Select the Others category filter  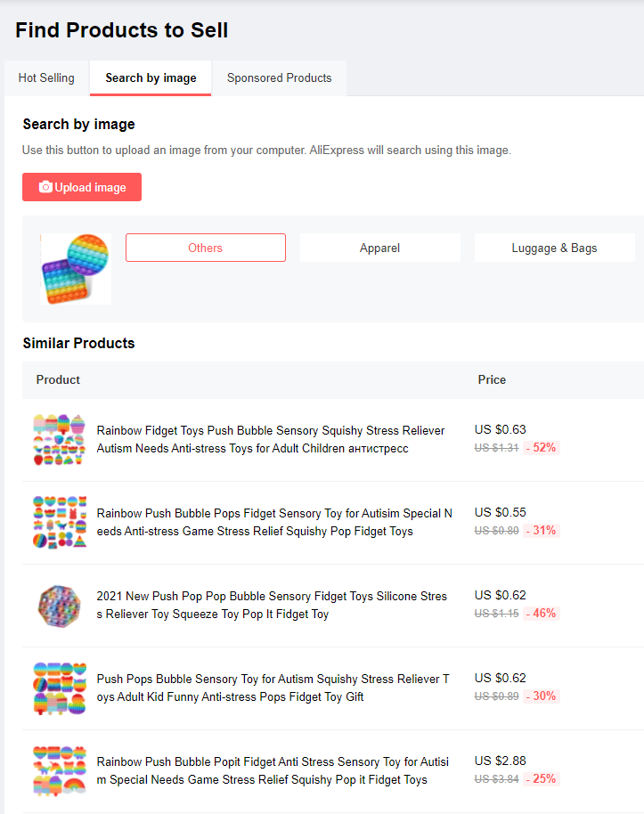click(205, 248)
